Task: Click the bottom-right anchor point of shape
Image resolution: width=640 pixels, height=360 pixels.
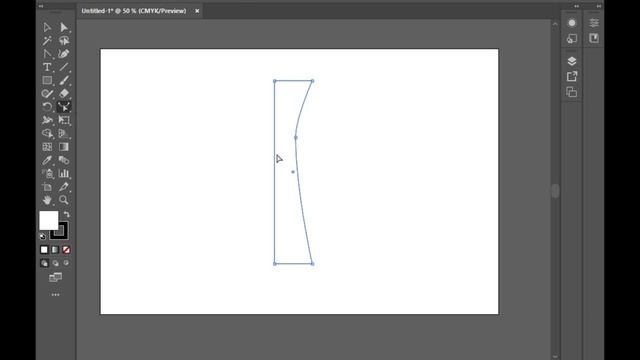Action: (x=313, y=264)
